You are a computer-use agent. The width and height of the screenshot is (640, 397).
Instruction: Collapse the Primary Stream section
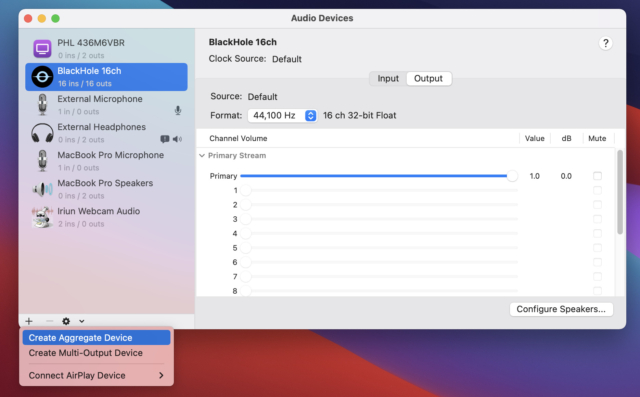202,155
